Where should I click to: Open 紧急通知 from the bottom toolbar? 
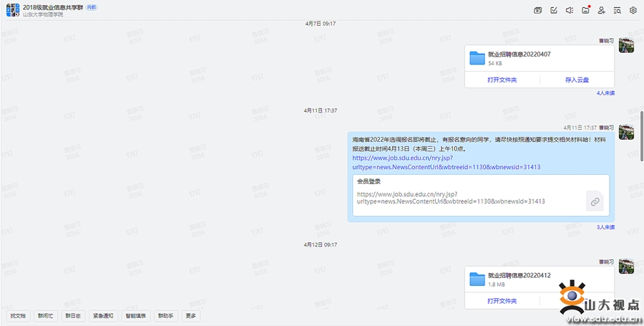coord(102,315)
